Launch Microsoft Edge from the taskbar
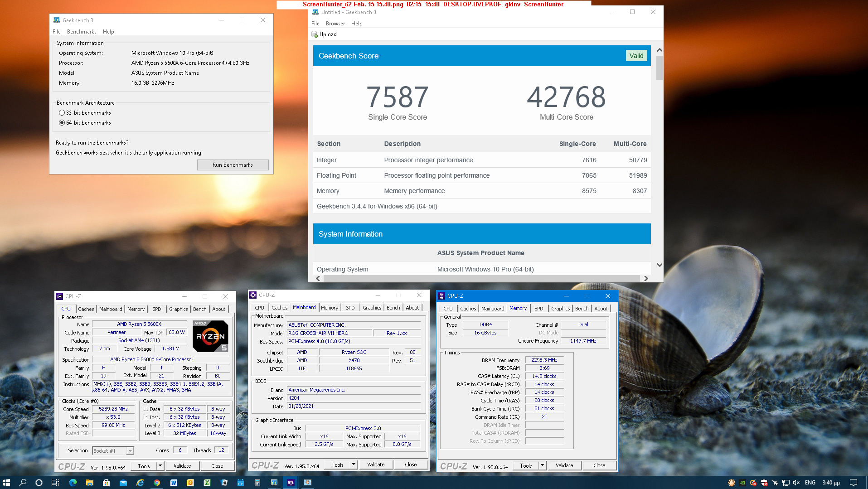Screen dimensions: 868x489 tap(73, 483)
